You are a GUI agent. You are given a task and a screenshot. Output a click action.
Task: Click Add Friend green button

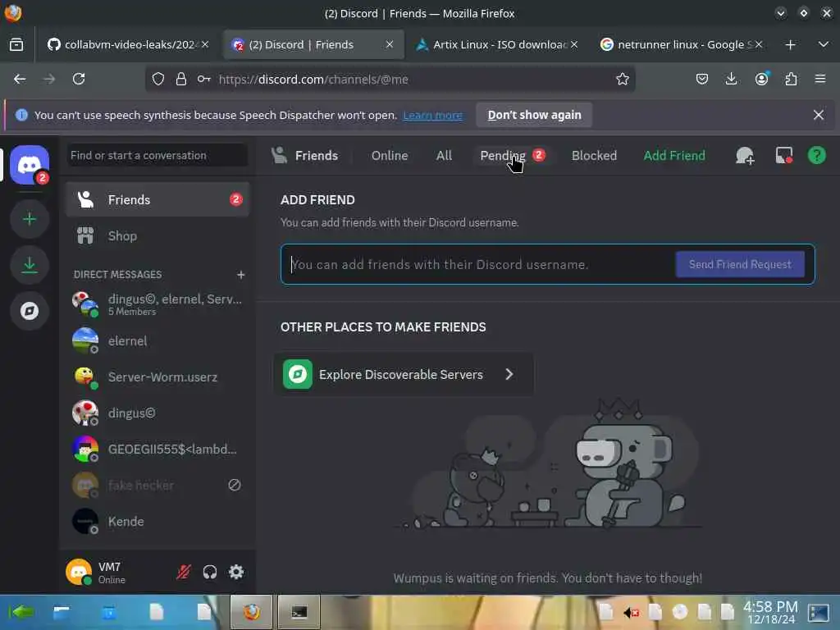pyautogui.click(x=674, y=156)
